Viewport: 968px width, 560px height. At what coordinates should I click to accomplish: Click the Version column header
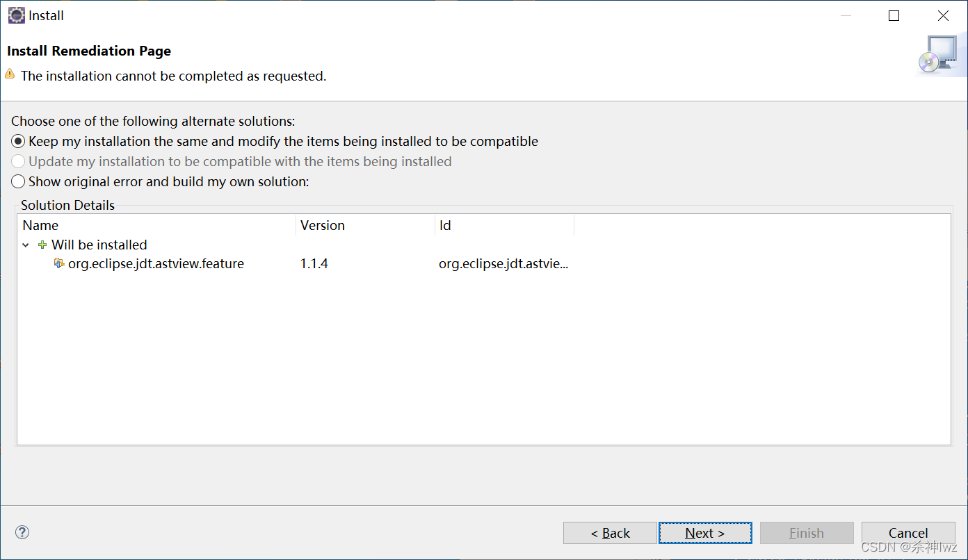click(x=322, y=225)
